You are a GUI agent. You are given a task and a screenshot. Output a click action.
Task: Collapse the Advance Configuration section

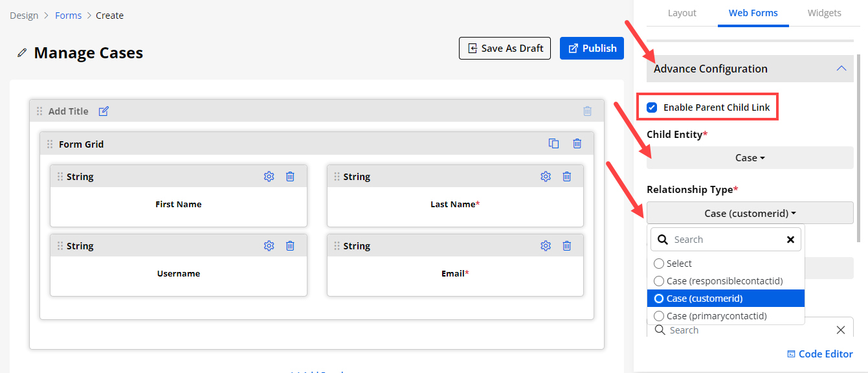tap(841, 69)
